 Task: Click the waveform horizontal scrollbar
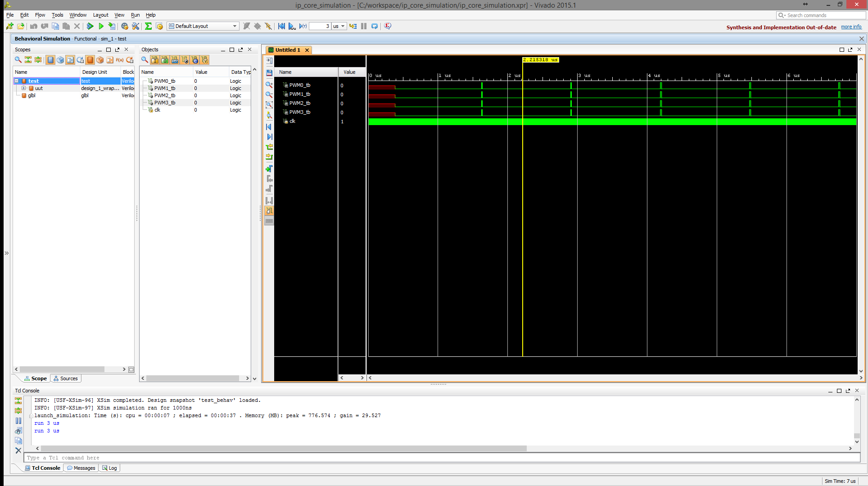click(615, 378)
